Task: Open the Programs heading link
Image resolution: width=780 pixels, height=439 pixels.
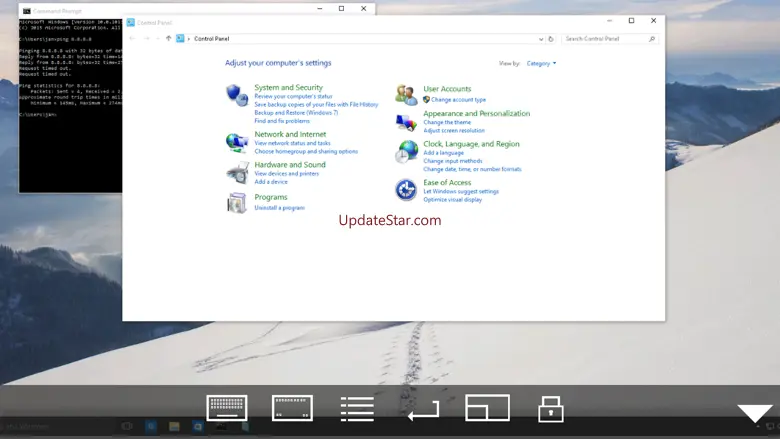Action: pyautogui.click(x=271, y=197)
